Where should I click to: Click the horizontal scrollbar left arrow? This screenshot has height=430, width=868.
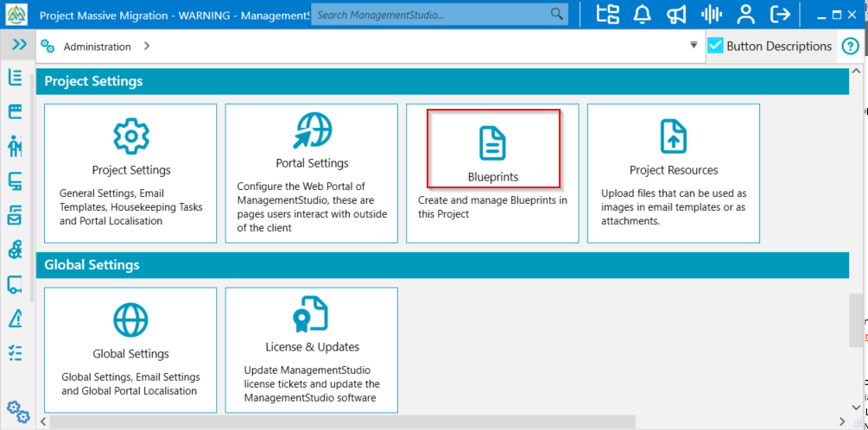coord(42,422)
